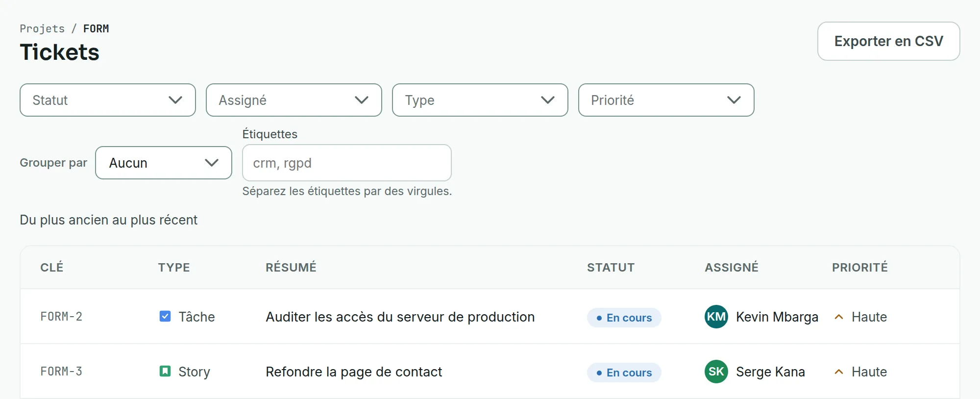
Task: Open ticket key FORM-2
Action: click(x=61, y=317)
